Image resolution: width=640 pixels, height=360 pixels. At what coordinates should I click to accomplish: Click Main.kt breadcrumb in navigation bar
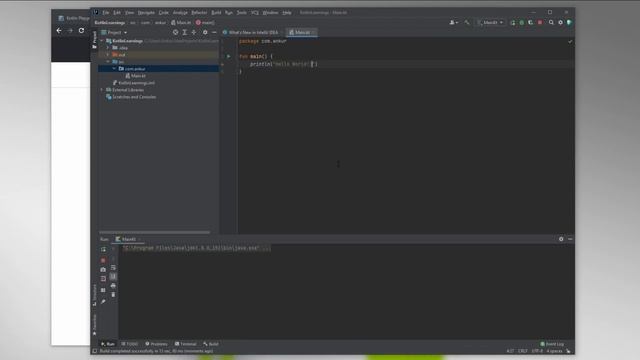(x=181, y=23)
